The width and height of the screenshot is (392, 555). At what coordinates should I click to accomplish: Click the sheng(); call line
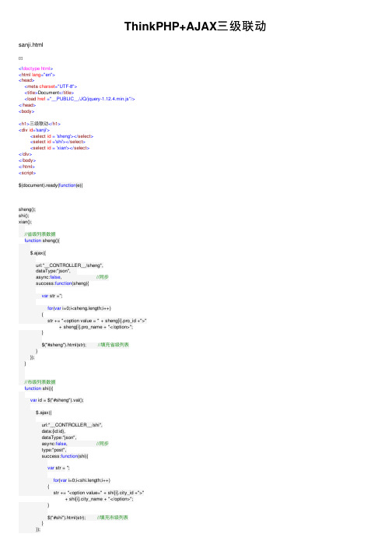(27, 209)
